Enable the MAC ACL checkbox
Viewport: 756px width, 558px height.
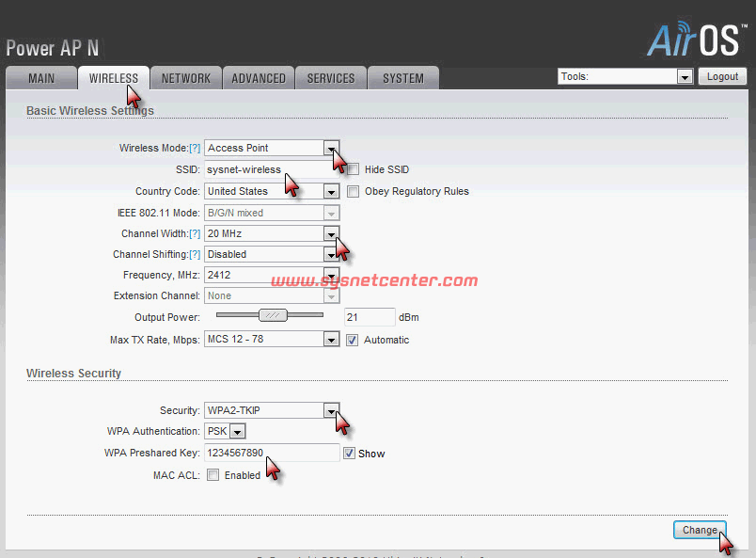(213, 476)
